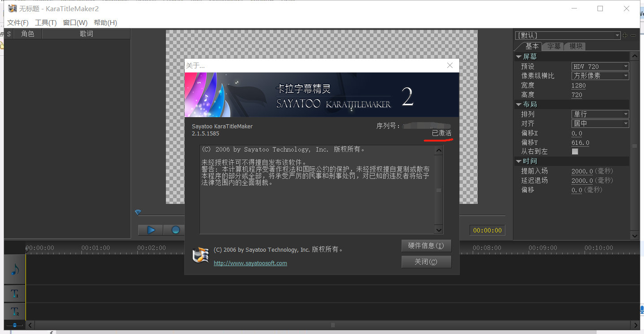Maximize the KaraTitleMaker2 window
The height and width of the screenshot is (334, 644).
coord(600,8)
